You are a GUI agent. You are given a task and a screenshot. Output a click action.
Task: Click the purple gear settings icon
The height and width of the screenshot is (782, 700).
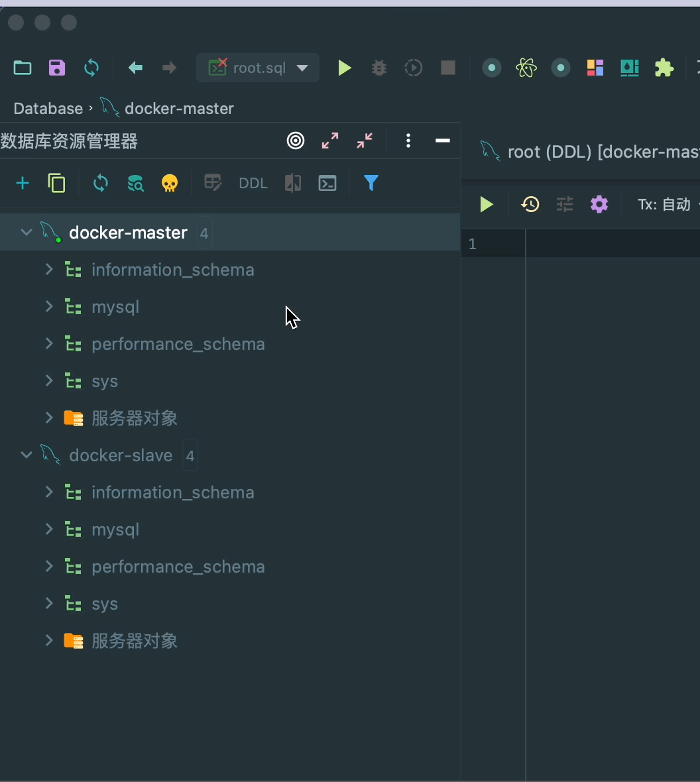(599, 204)
